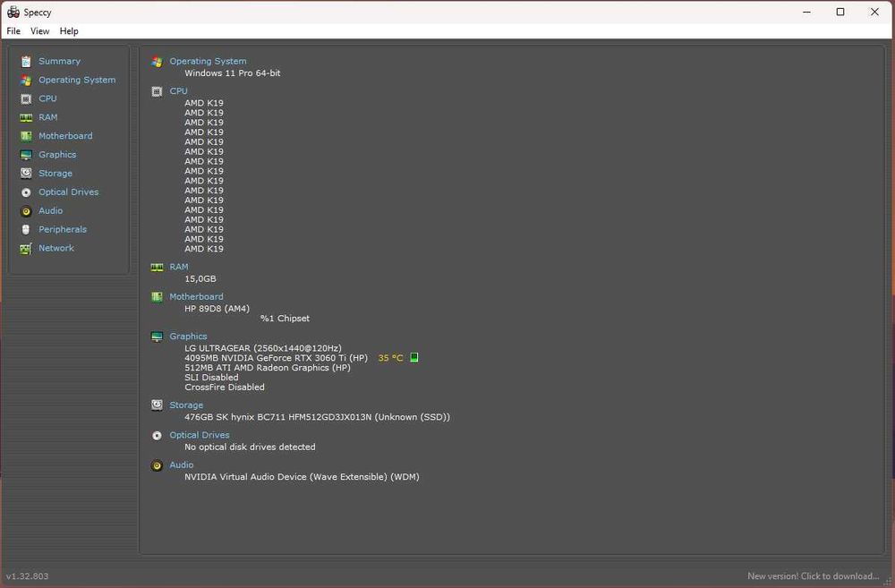895x588 pixels.
Task: Go to Operating System section in sidebar
Action: click(x=77, y=80)
